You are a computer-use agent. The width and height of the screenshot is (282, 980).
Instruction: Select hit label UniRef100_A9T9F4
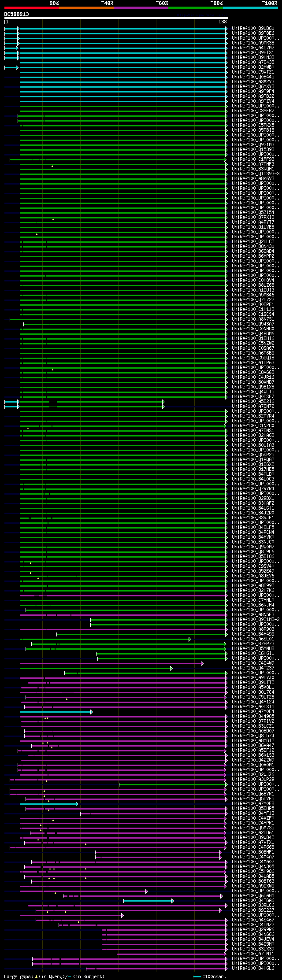click(x=253, y=92)
